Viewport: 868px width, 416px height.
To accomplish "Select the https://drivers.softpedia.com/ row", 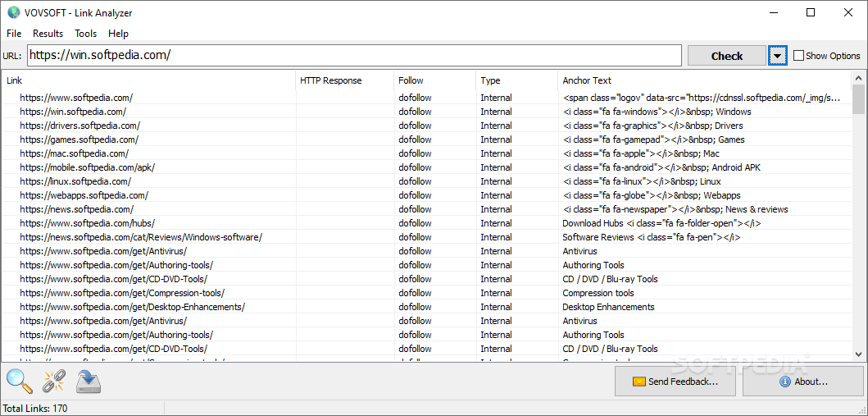I will tap(426, 126).
